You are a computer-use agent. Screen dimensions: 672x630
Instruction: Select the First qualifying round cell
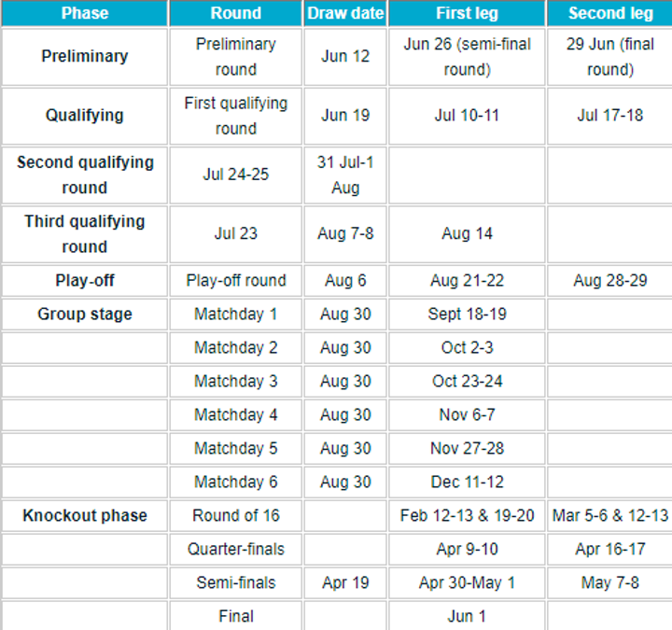coord(235,116)
